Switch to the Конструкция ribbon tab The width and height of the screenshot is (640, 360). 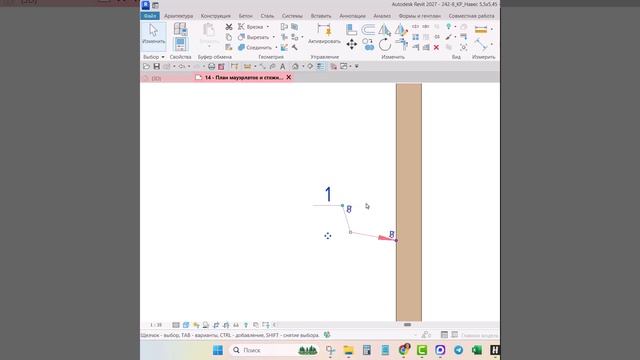pos(216,16)
